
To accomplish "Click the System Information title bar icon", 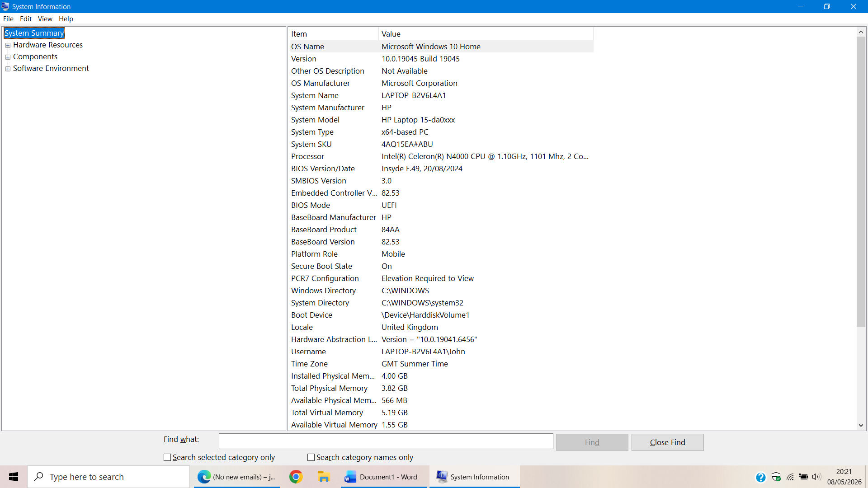I will (x=5, y=6).
